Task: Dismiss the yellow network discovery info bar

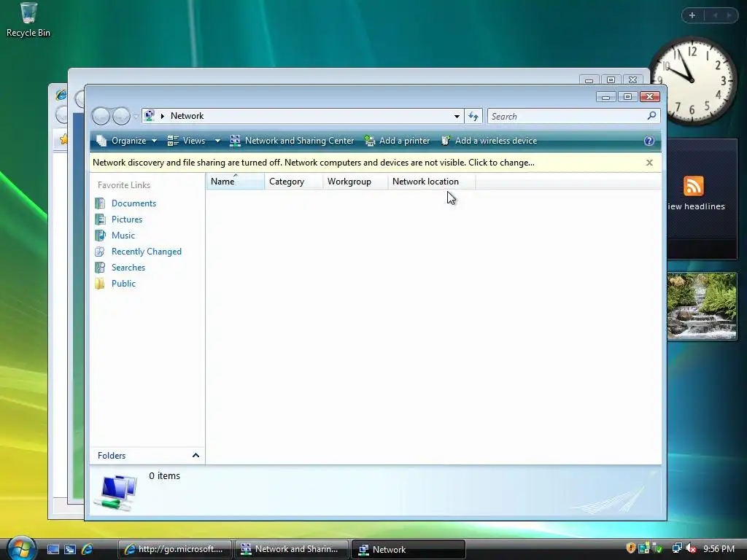Action: tap(649, 163)
